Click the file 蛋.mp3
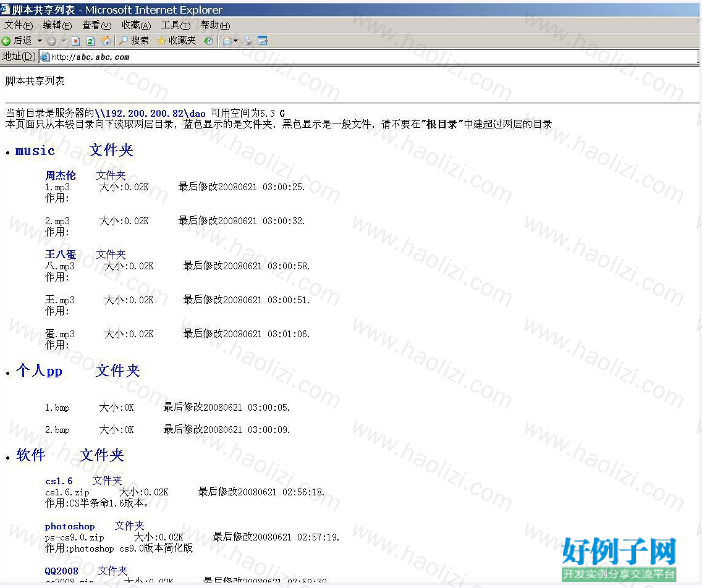702x588 pixels. (x=60, y=334)
